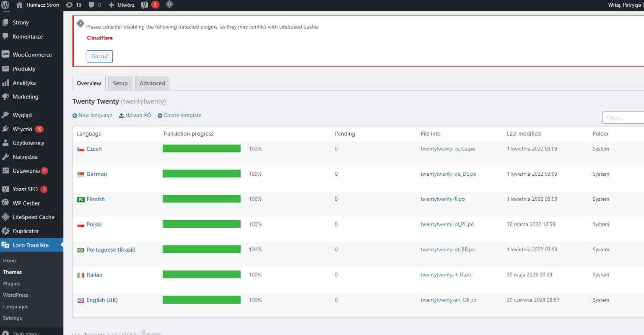
Task: Click the Finnish flag icon
Action: point(81,200)
